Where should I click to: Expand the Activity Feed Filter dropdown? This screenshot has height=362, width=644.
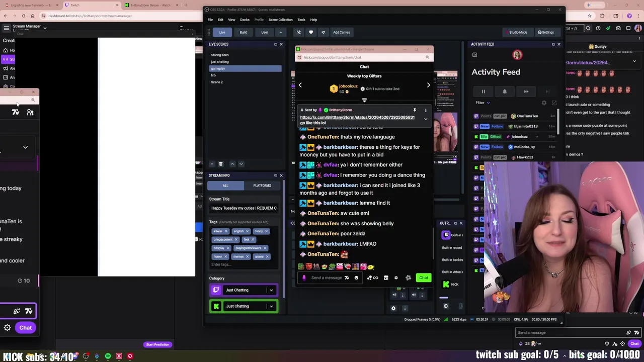(483, 103)
